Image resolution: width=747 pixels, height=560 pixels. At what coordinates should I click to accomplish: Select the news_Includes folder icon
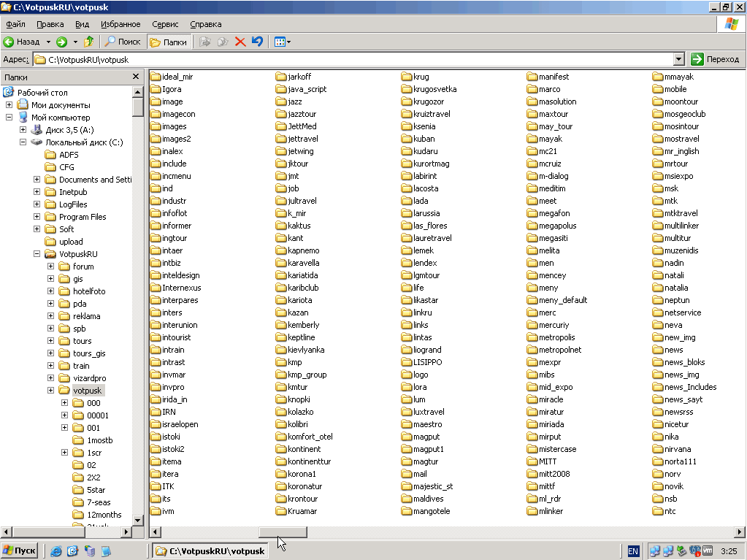[x=658, y=387]
